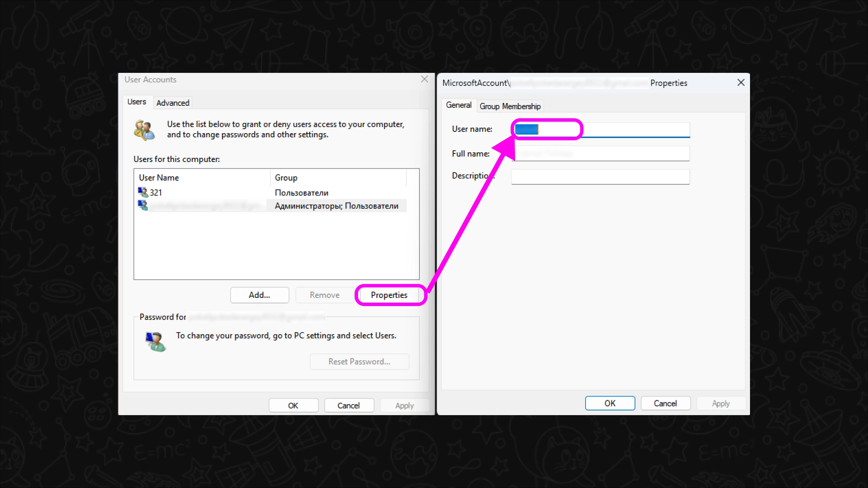
Task: Click the password section user icon
Action: 155,342
